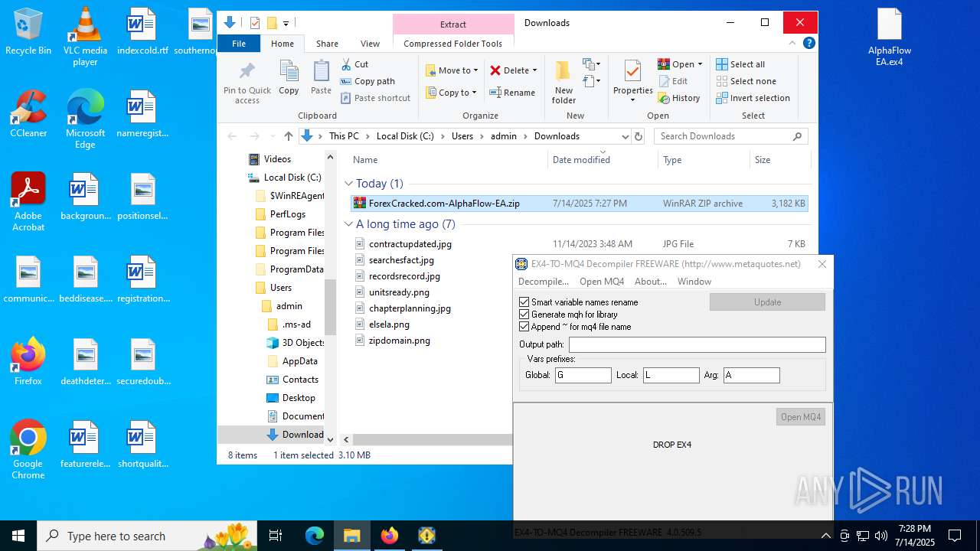Click the Local prefix field
This screenshot has width=980, height=551.
tap(671, 375)
